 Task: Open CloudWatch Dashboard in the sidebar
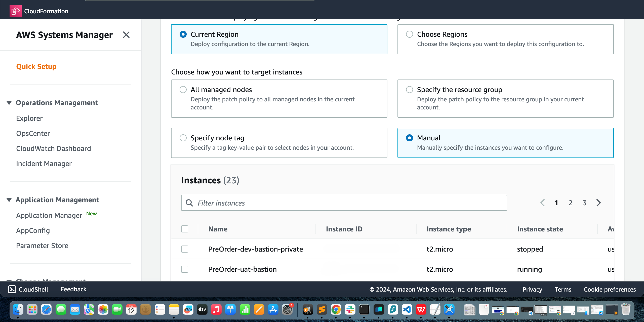pos(54,148)
